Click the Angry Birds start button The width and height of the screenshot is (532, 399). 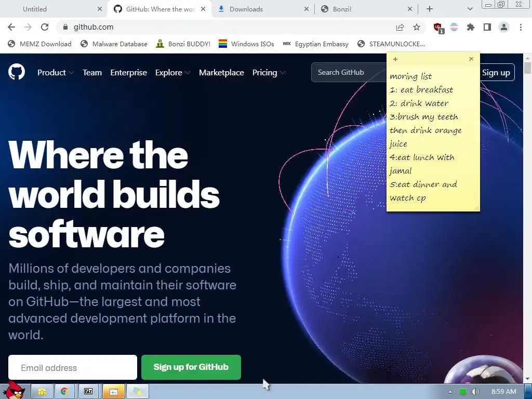click(14, 391)
